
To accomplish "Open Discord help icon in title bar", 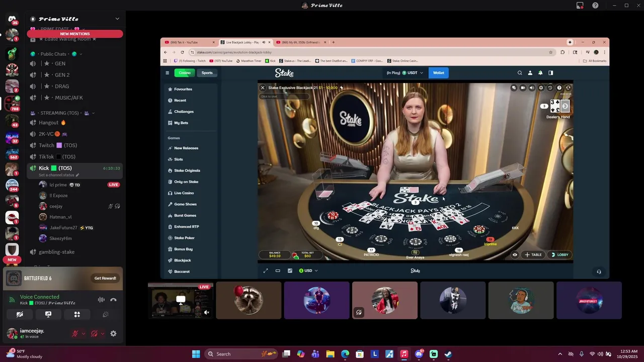I will coord(595,6).
